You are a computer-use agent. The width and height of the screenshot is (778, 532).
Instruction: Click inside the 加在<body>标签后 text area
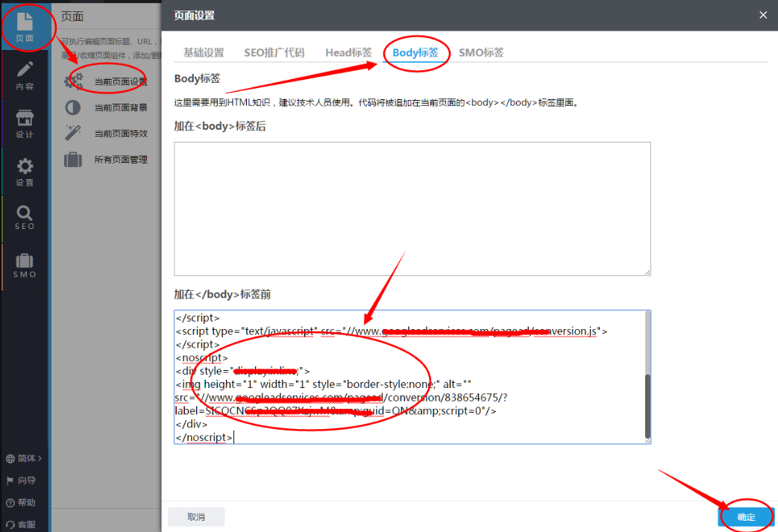point(412,209)
